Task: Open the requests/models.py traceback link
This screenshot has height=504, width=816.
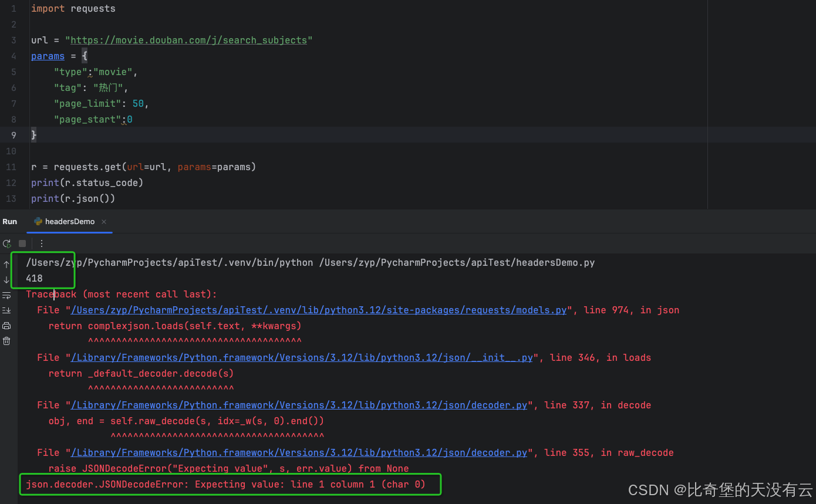Action: (319, 310)
